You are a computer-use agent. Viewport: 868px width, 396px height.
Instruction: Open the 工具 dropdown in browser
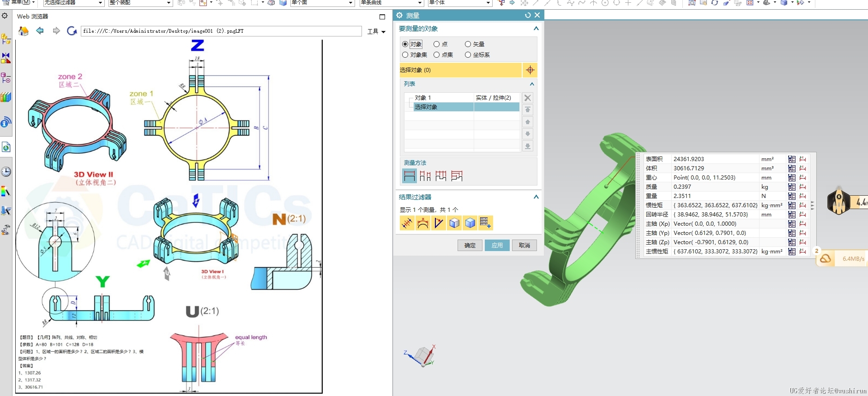click(376, 31)
